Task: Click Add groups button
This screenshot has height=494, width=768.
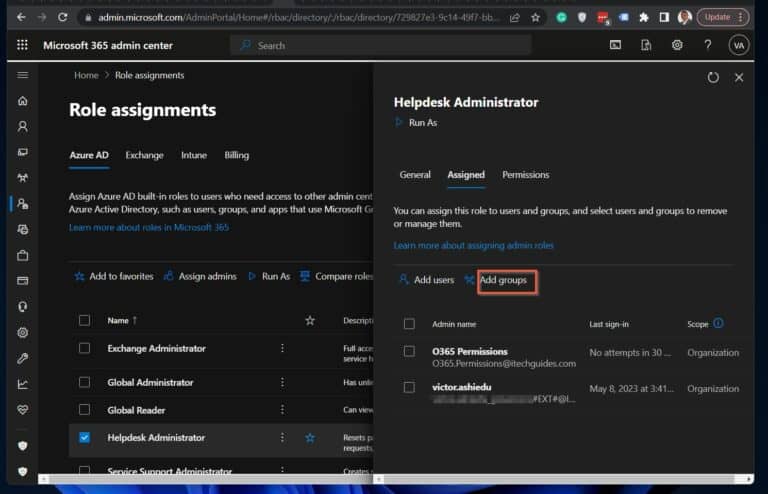Action: [x=503, y=280]
